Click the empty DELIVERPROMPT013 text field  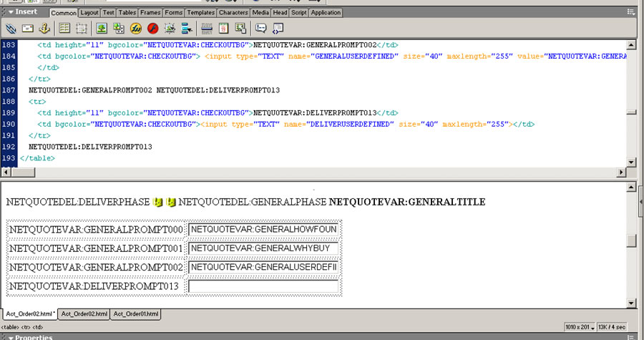coord(263,286)
